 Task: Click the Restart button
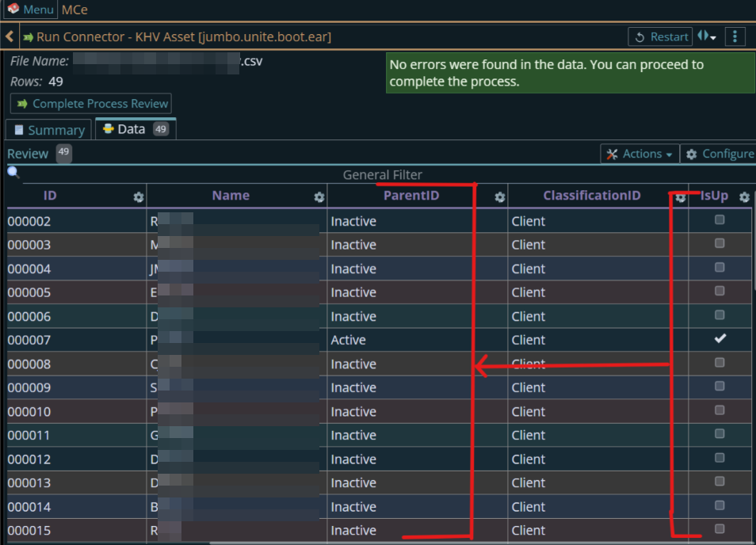point(660,37)
